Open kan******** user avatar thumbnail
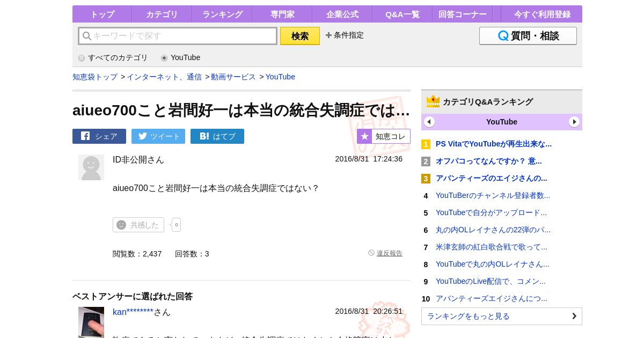 pyautogui.click(x=91, y=322)
